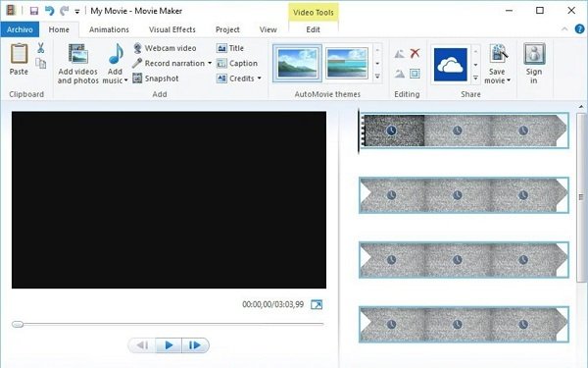Select third storyboard clip strip
The width and height of the screenshot is (588, 368).
click(464, 260)
